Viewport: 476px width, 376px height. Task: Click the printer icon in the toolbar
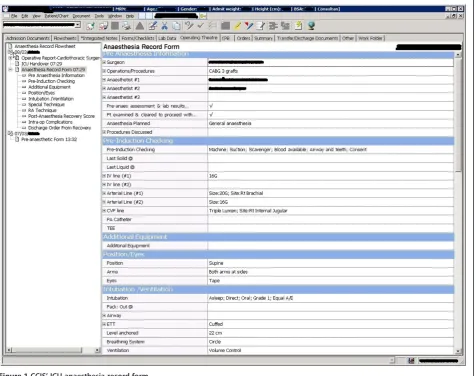(x=126, y=26)
